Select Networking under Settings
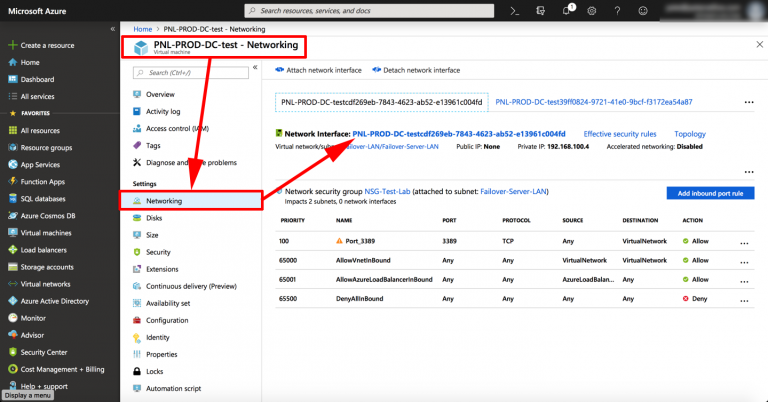 point(191,201)
